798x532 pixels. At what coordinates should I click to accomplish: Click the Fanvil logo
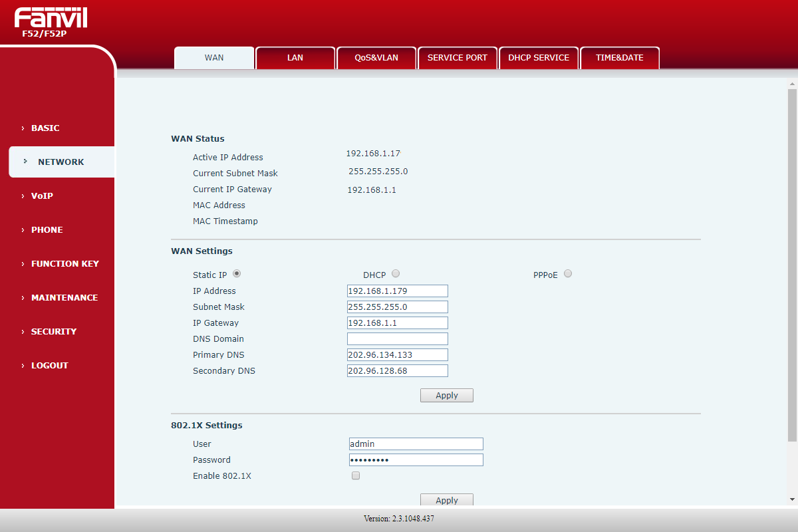(51, 18)
